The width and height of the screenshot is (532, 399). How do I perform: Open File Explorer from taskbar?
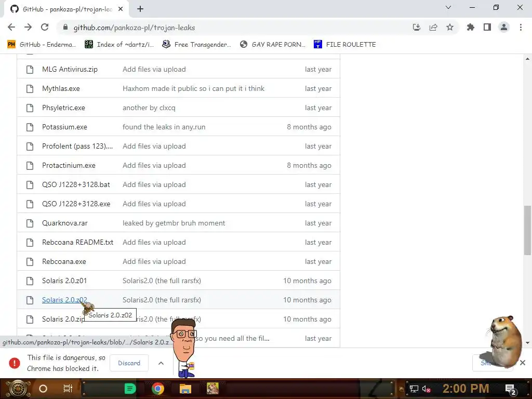pyautogui.click(x=185, y=389)
